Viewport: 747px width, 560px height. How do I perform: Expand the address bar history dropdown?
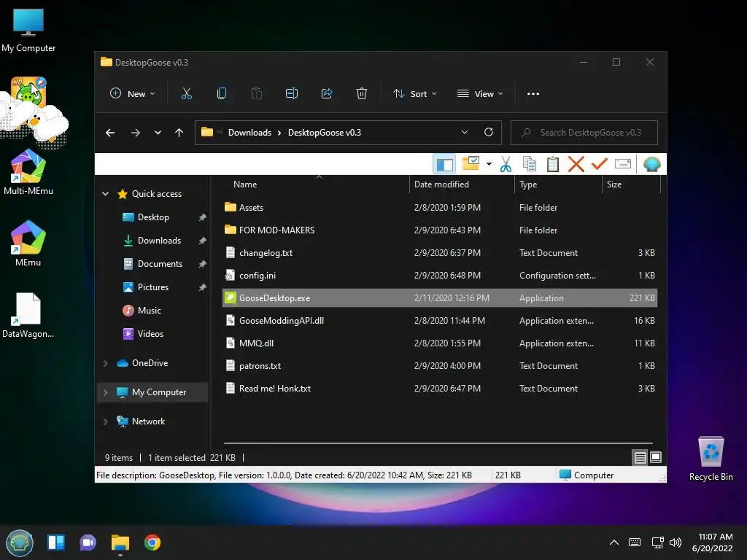[x=465, y=133]
